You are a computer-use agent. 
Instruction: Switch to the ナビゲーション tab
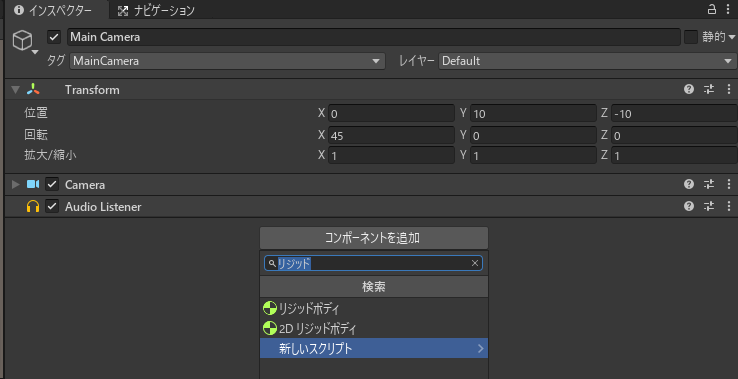pos(156,11)
